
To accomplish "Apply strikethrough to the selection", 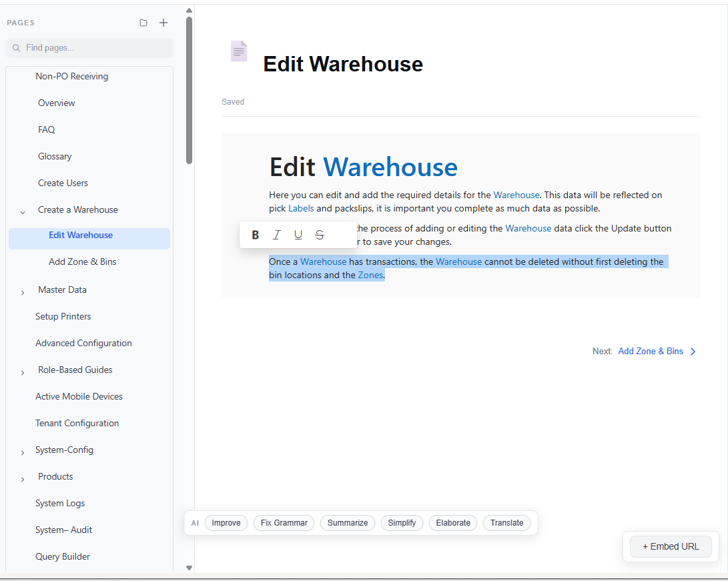I will (x=320, y=234).
